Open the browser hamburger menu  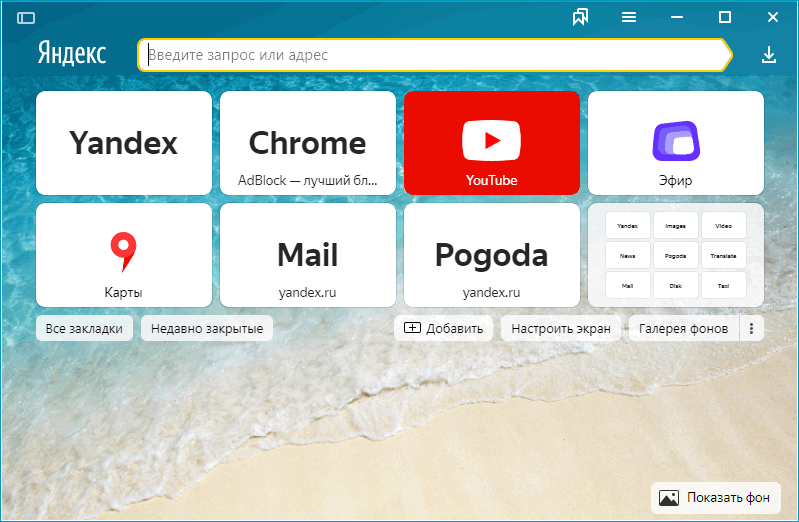pyautogui.click(x=629, y=17)
